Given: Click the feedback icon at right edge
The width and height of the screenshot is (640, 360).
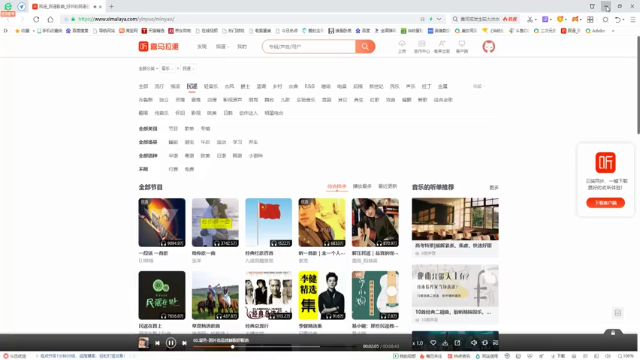Looking at the screenshot, I should (618, 313).
